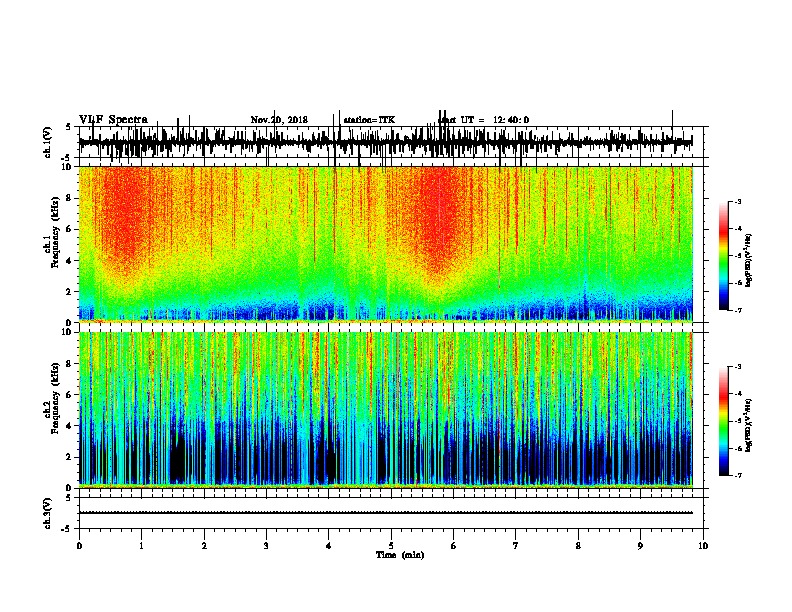Select the "Nov.20, 2018" date text
The width and height of the screenshot is (792, 612).
pos(279,120)
